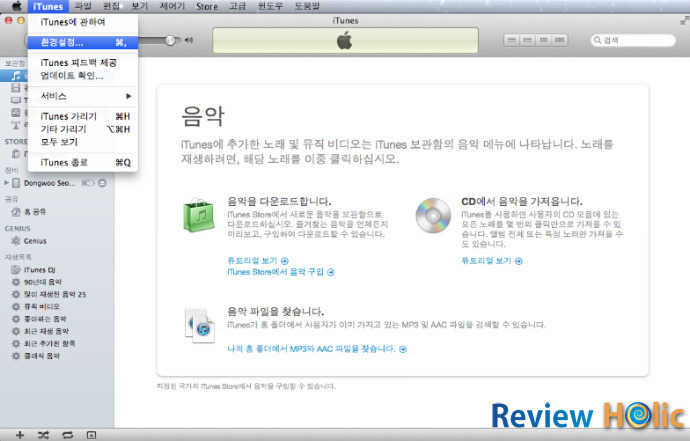The width and height of the screenshot is (690, 441).
Task: Open the 편집 menu
Action: tap(111, 6)
